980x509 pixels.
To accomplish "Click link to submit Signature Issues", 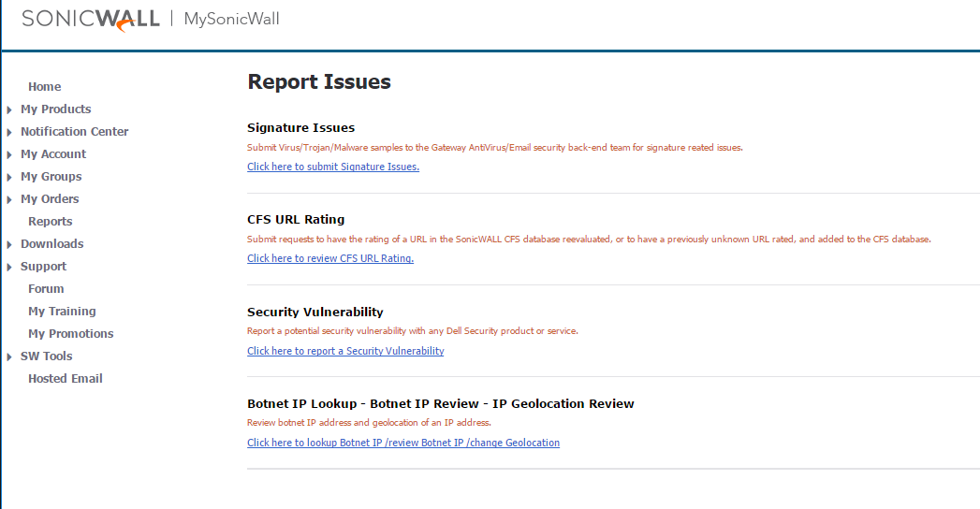I will (x=332, y=167).
